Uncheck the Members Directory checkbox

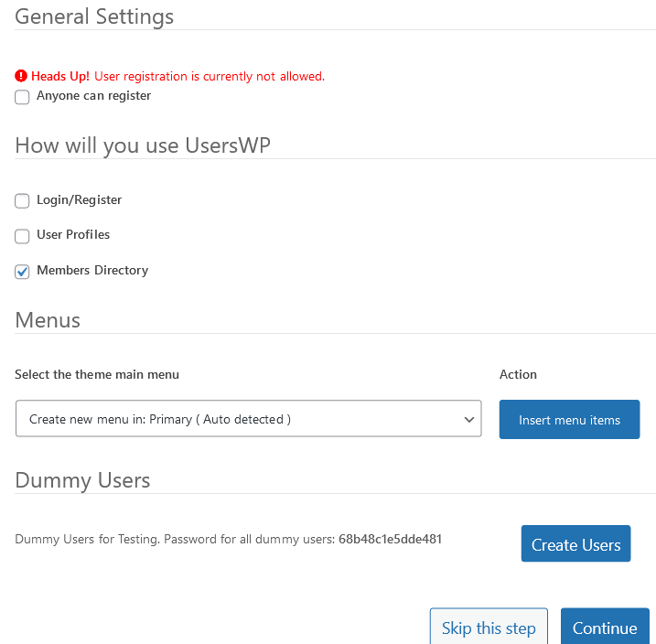pos(22,272)
